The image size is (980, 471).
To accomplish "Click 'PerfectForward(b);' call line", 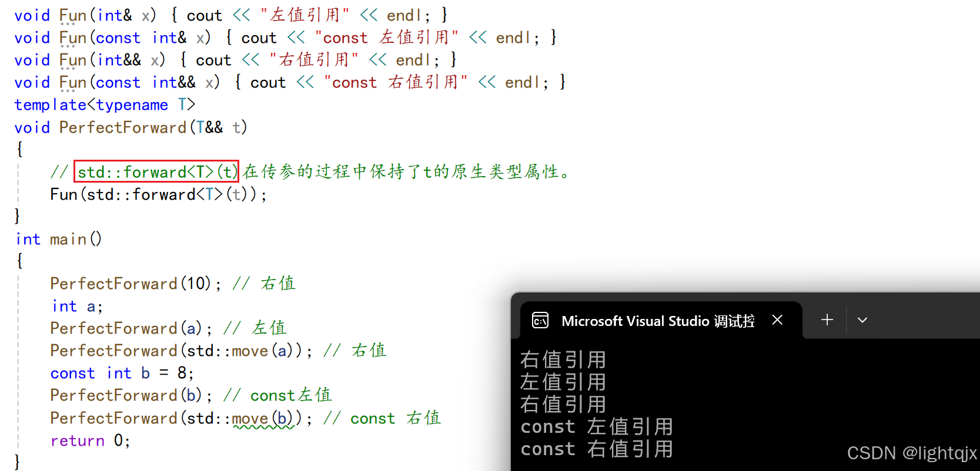I will (x=131, y=395).
